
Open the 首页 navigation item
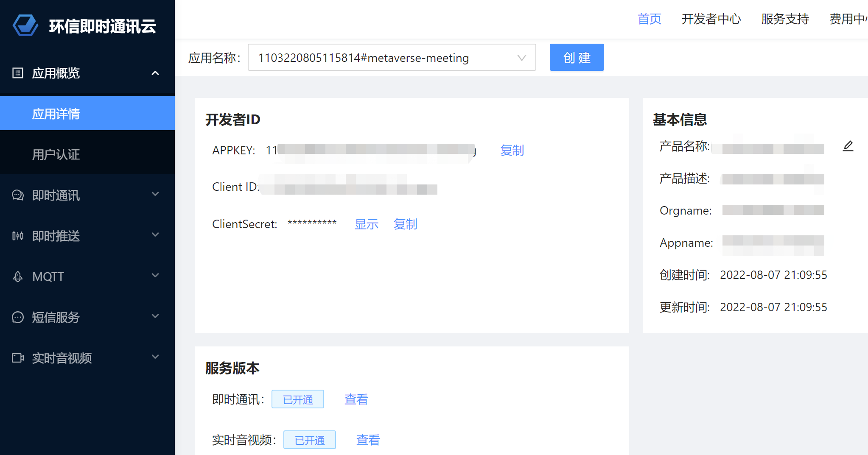[x=649, y=19]
